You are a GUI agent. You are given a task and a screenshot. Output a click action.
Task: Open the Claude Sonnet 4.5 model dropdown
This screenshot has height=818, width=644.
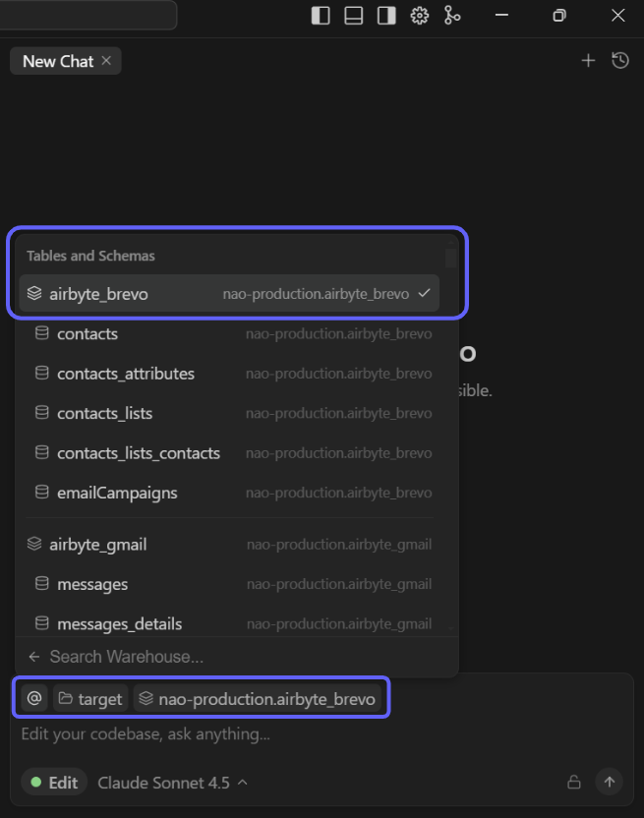tap(173, 783)
